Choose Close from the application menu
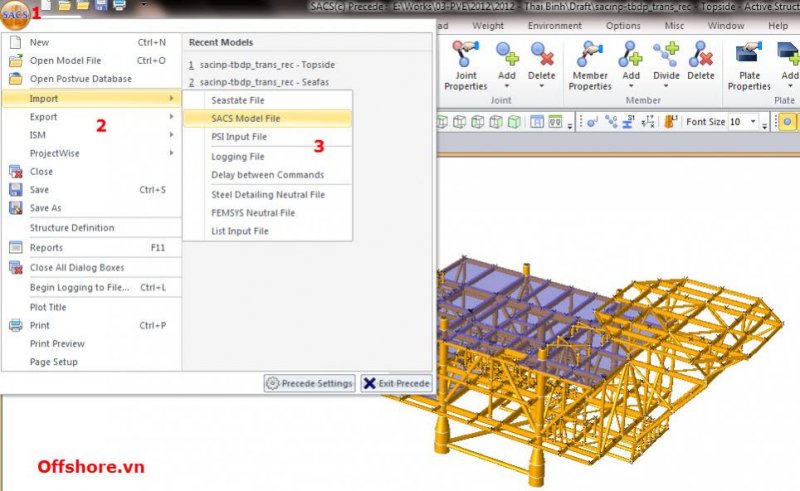Image resolution: width=800 pixels, height=491 pixels. [x=92, y=171]
